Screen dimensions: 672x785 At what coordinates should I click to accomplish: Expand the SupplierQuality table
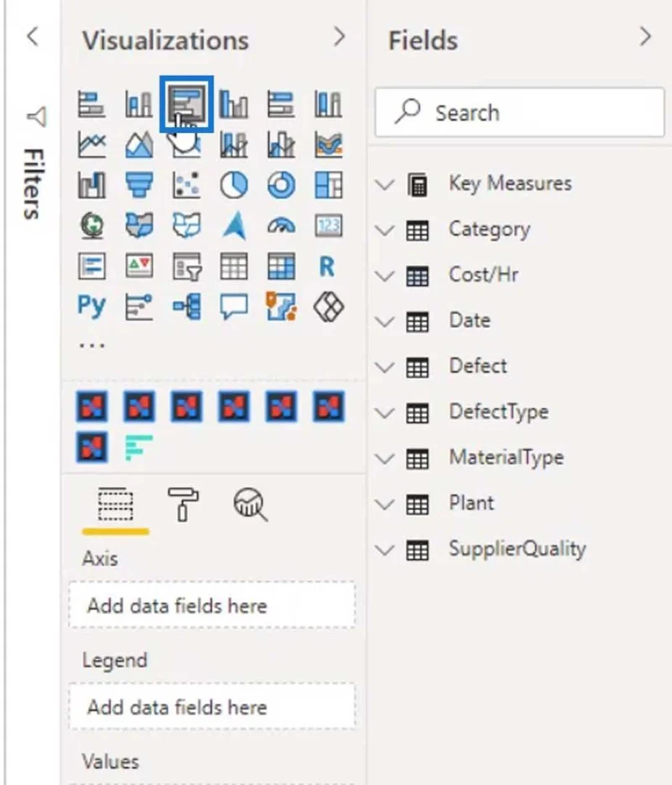384,550
